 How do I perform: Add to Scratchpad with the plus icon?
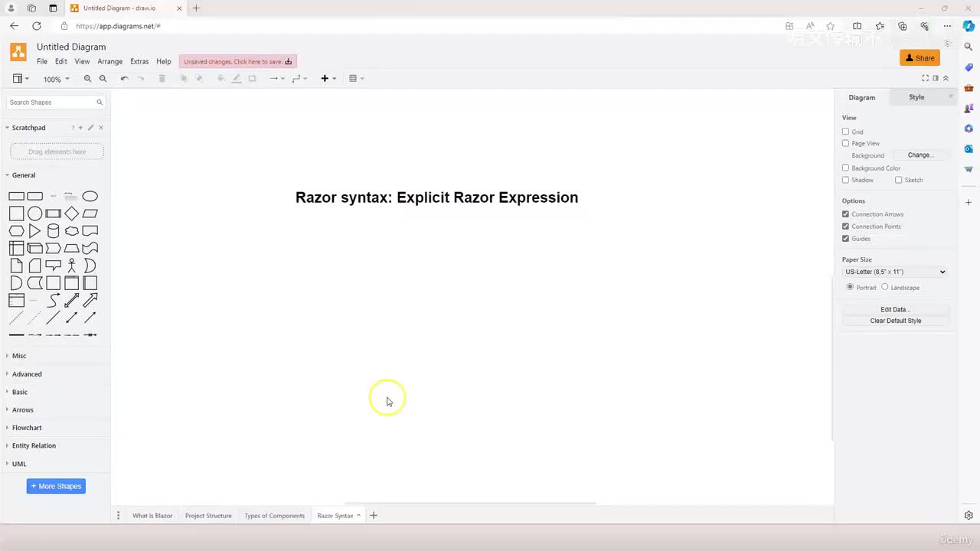click(80, 128)
